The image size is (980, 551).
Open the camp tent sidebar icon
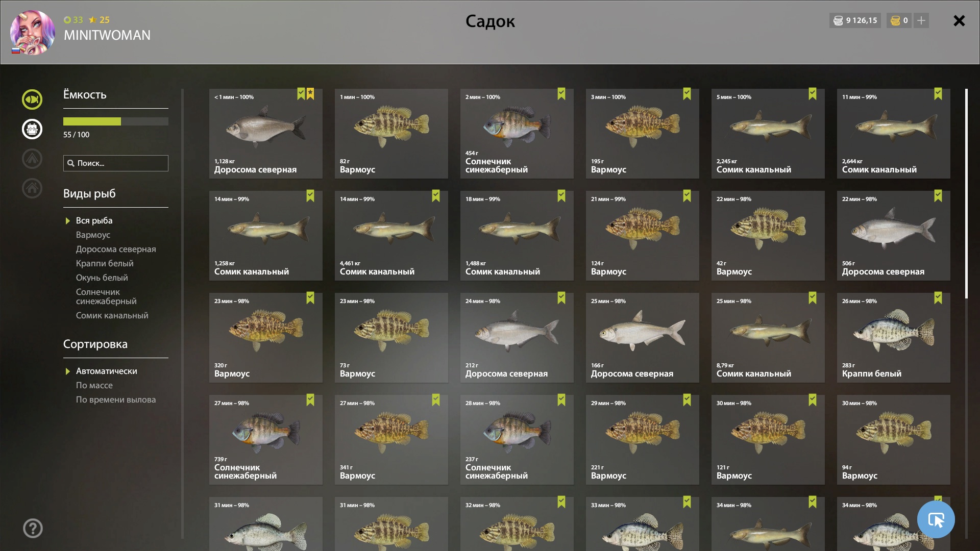(x=32, y=159)
